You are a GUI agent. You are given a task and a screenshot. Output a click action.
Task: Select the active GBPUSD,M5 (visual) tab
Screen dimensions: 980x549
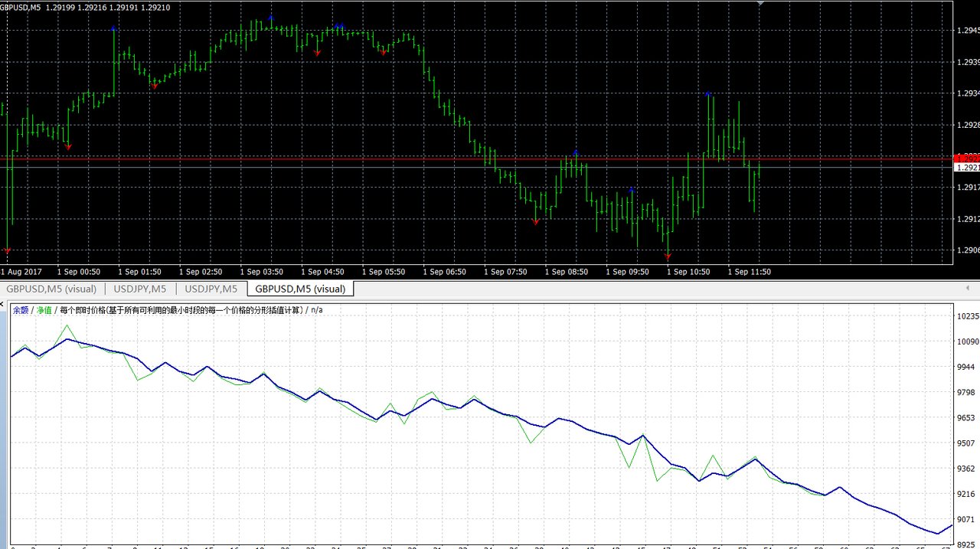(x=300, y=289)
